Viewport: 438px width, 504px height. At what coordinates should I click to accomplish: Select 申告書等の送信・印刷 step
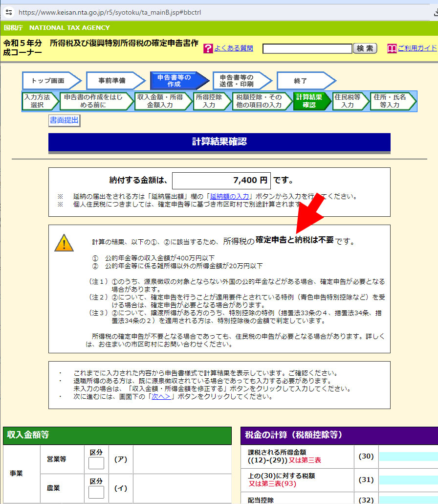tap(240, 81)
